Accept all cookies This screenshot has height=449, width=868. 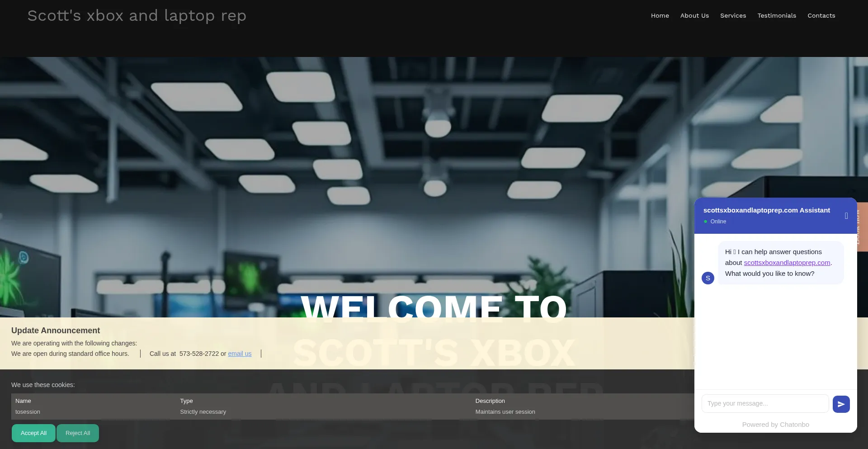[33, 433]
